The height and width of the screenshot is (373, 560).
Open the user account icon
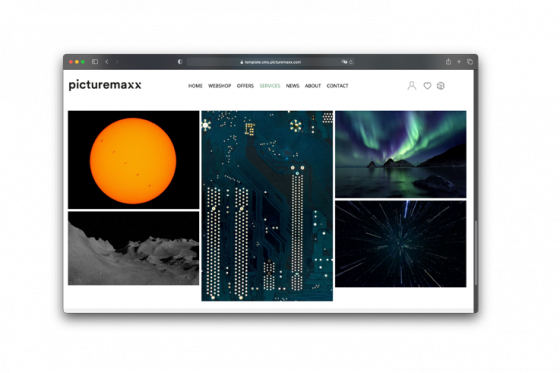(412, 86)
